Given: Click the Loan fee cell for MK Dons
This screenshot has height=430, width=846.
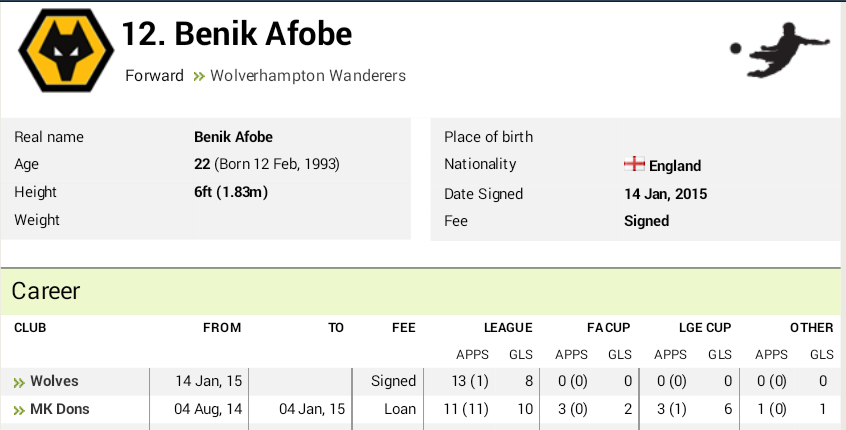Looking at the screenshot, I should coord(400,409).
